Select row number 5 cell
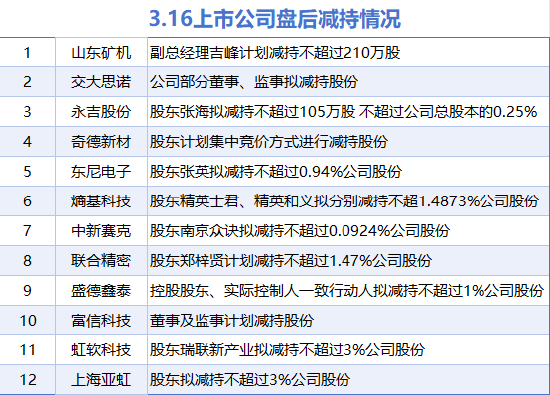Viewport: 550px width, 395px height. point(27,172)
